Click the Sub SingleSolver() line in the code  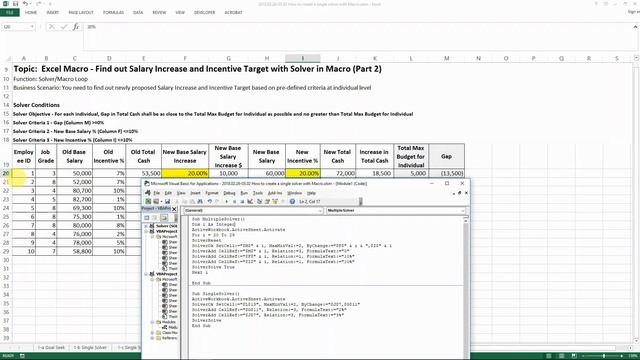[x=216, y=293]
